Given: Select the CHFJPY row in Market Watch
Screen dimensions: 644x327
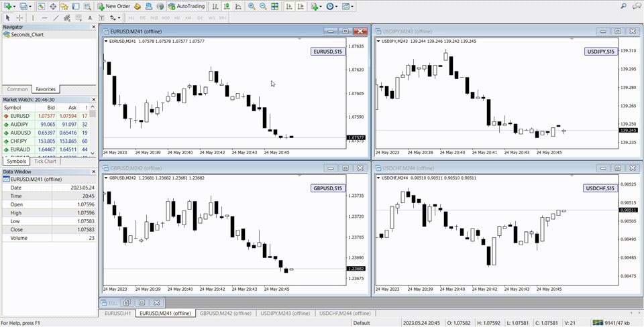Looking at the screenshot, I should click(x=45, y=141).
